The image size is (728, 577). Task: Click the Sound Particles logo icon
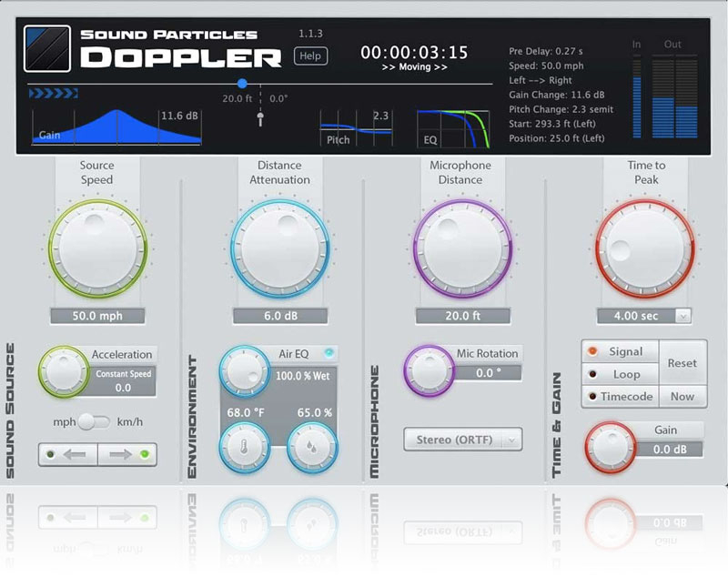click(x=47, y=49)
